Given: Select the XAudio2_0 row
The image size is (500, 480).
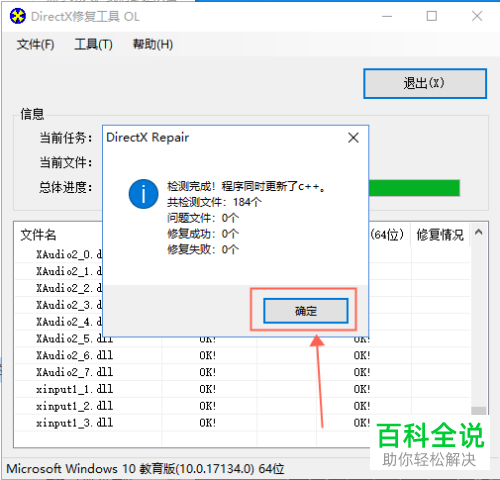Looking at the screenshot, I should [x=58, y=255].
